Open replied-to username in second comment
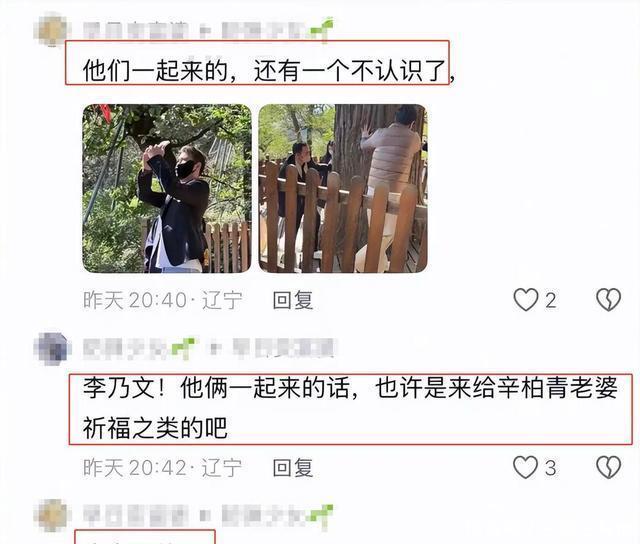Screen dimensions: 640x544 [284, 349]
